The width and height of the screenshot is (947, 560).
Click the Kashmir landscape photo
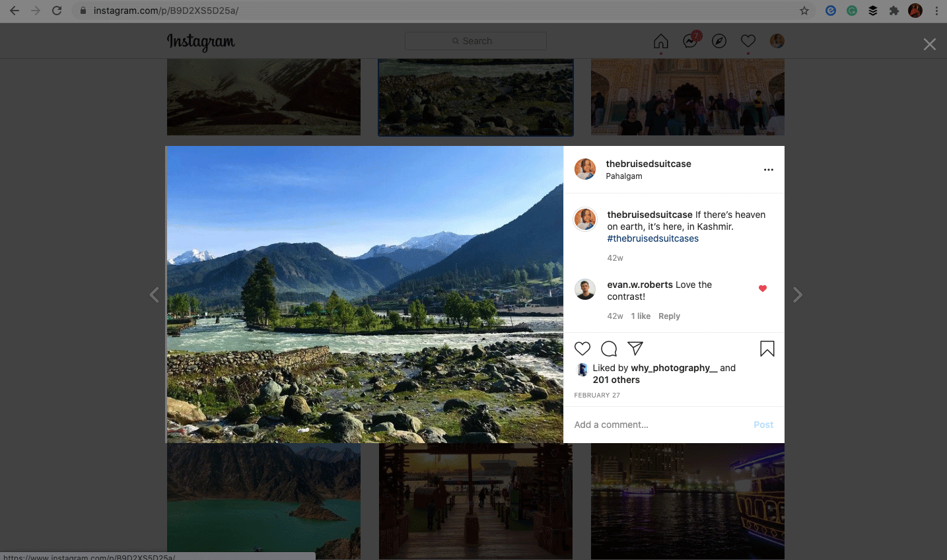point(365,295)
